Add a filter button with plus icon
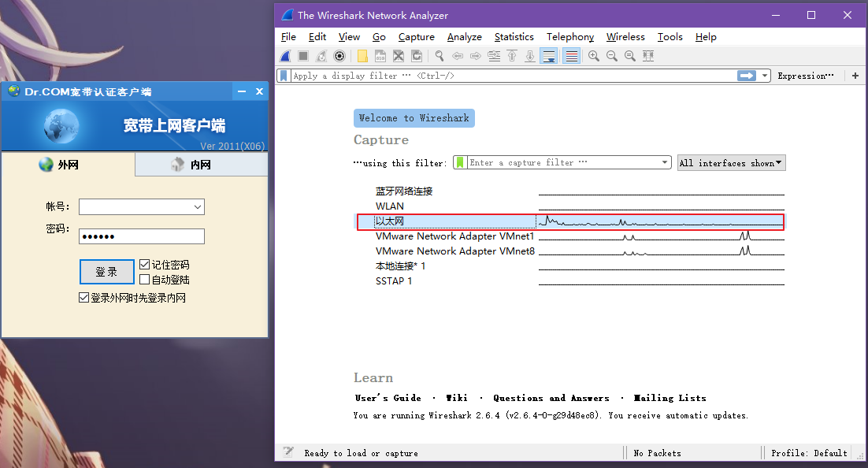 (x=855, y=76)
